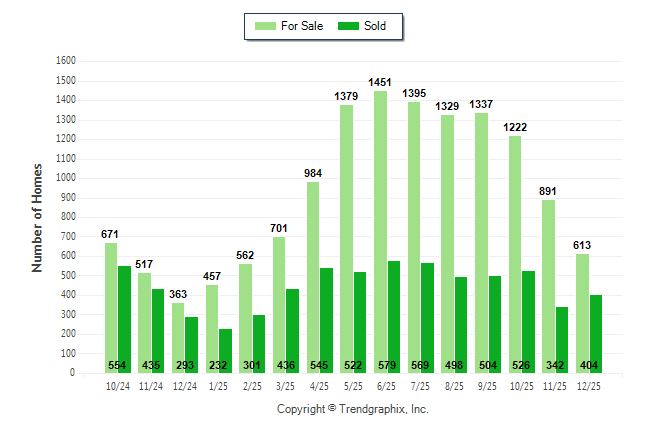The image size is (646, 434).
Task: Click the 12/25 For Sale bar
Action: 582,312
